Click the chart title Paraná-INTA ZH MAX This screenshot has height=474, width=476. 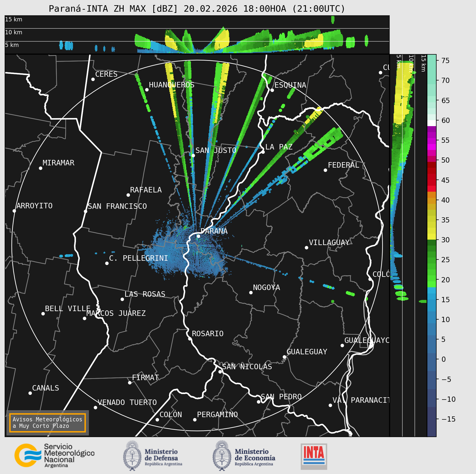(113, 9)
